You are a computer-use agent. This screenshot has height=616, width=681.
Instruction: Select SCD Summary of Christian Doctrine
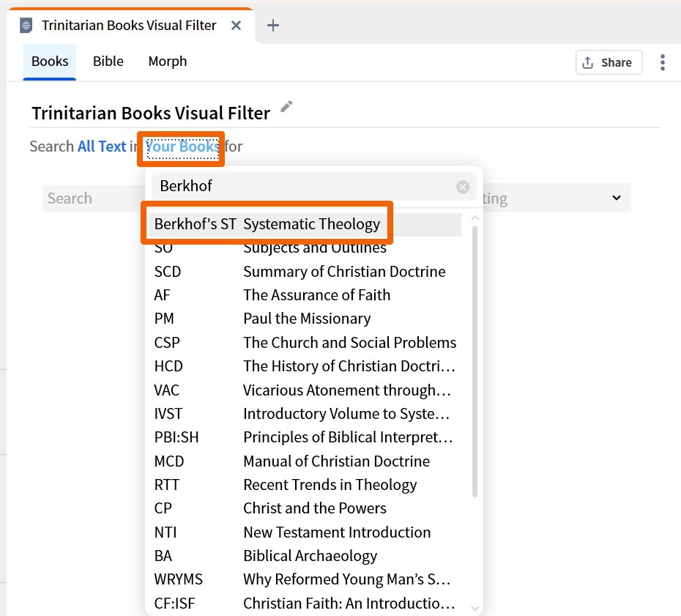tap(308, 271)
